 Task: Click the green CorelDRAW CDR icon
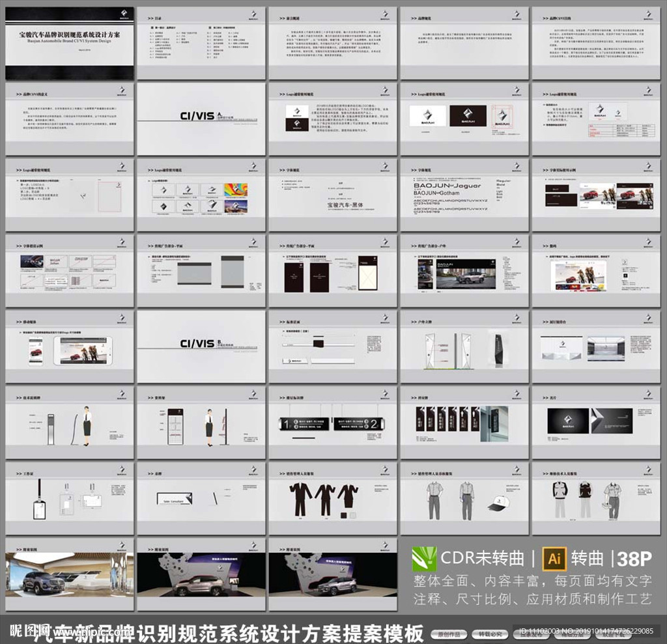point(424,559)
